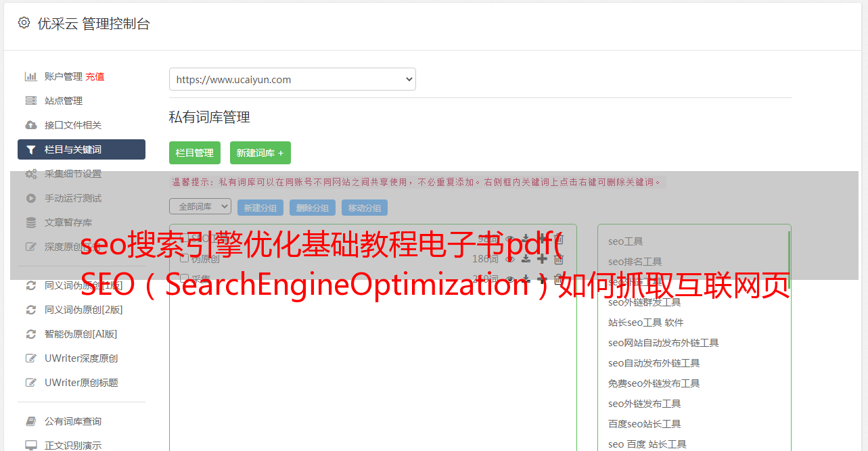Select keyword 'seo排名工具'
Image resolution: width=868 pixels, height=451 pixels.
pyautogui.click(x=635, y=262)
